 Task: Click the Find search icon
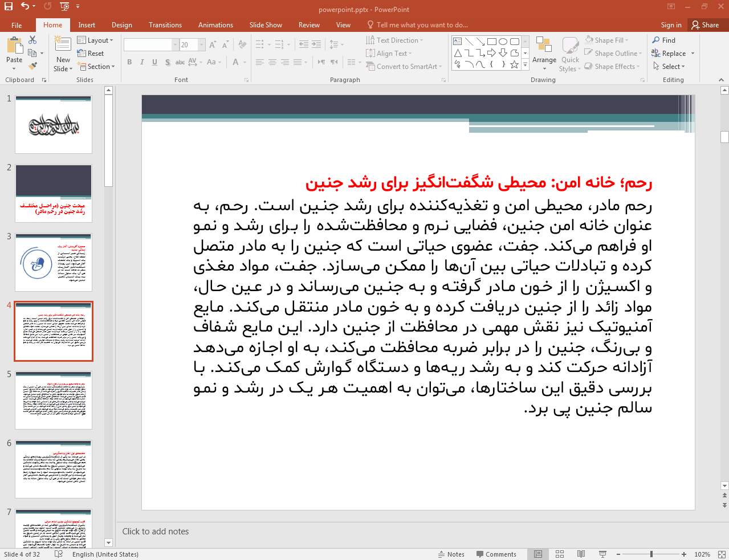click(657, 40)
